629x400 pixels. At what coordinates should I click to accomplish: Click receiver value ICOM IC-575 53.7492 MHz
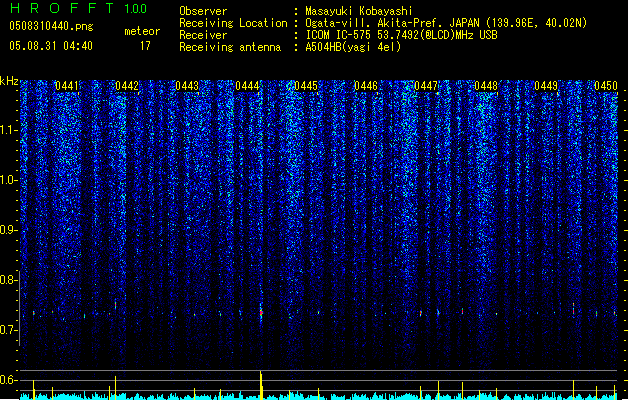pos(401,35)
